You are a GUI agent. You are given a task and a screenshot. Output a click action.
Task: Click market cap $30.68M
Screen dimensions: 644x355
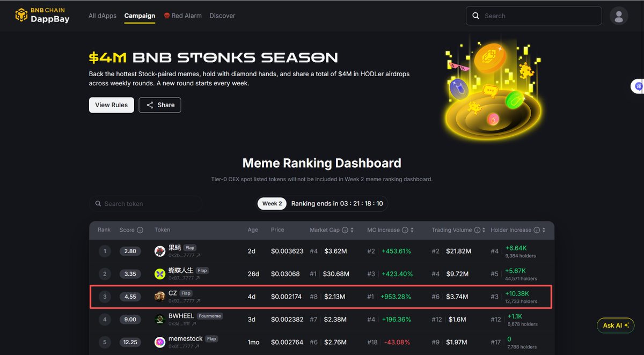(x=336, y=274)
